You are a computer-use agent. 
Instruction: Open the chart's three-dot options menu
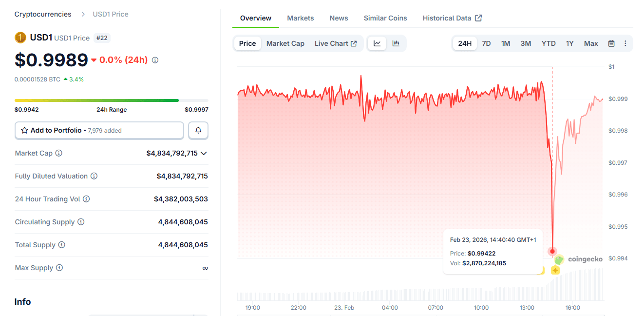pyautogui.click(x=625, y=43)
